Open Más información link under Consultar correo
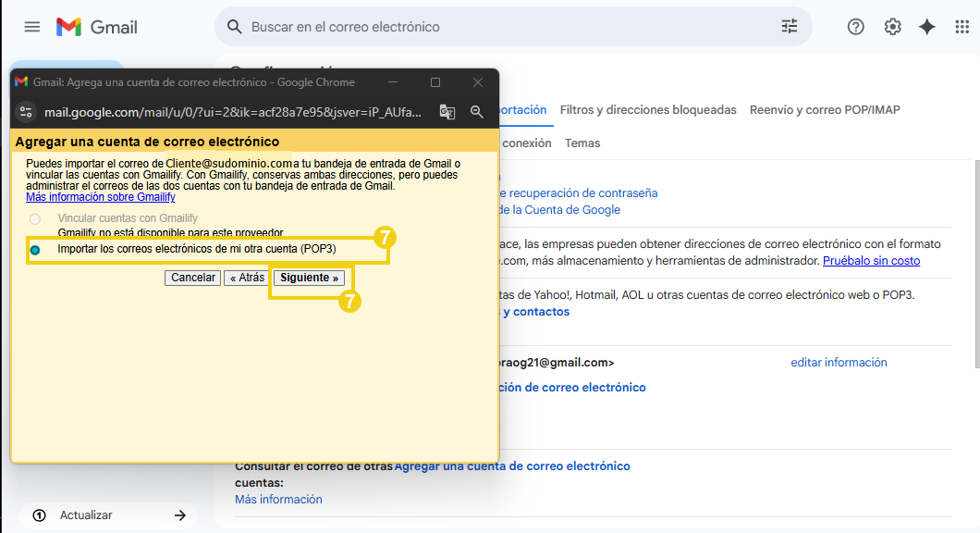Image resolution: width=980 pixels, height=533 pixels. coord(279,499)
